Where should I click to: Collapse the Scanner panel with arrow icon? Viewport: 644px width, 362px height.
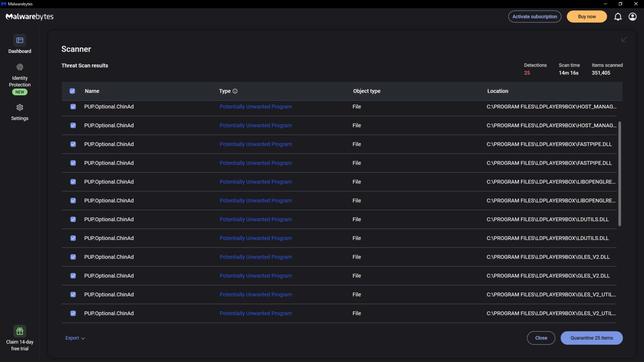click(x=624, y=40)
